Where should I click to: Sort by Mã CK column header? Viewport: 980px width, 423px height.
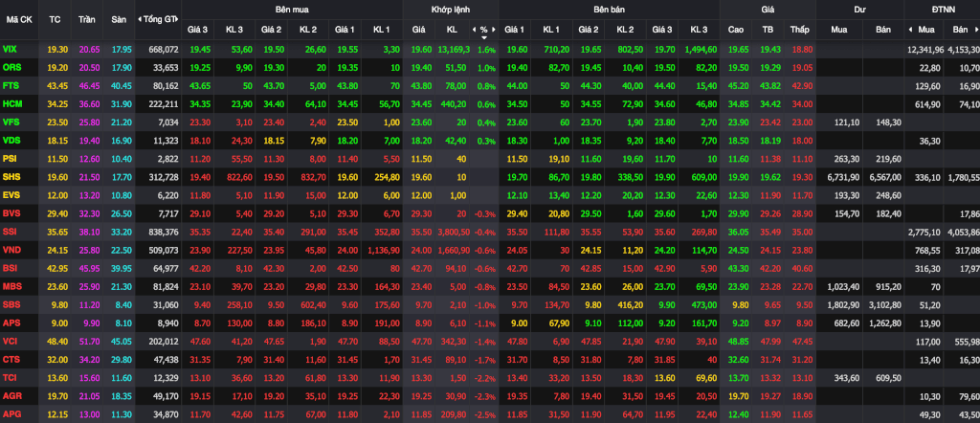pyautogui.click(x=19, y=19)
